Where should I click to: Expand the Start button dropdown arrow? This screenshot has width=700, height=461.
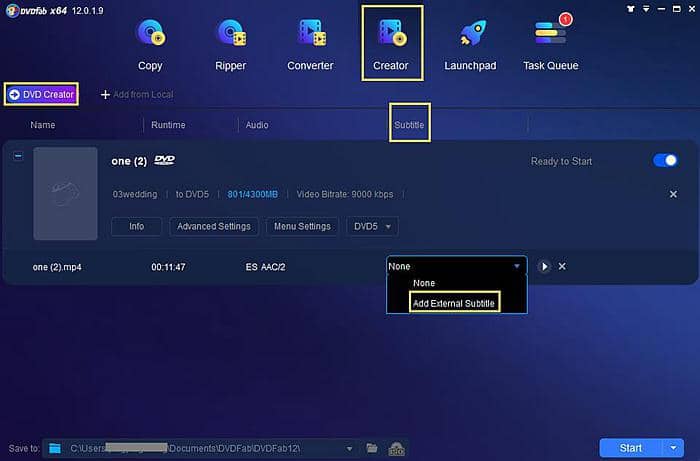[x=673, y=448]
